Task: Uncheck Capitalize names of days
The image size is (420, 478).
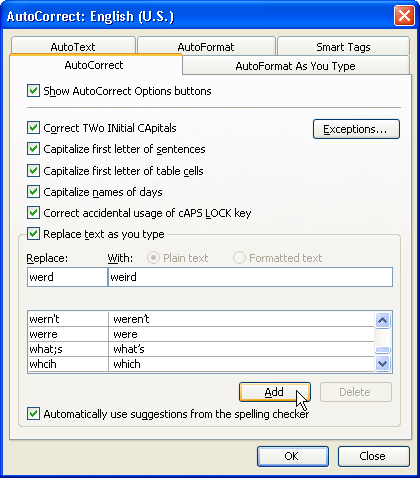Action: pos(33,192)
